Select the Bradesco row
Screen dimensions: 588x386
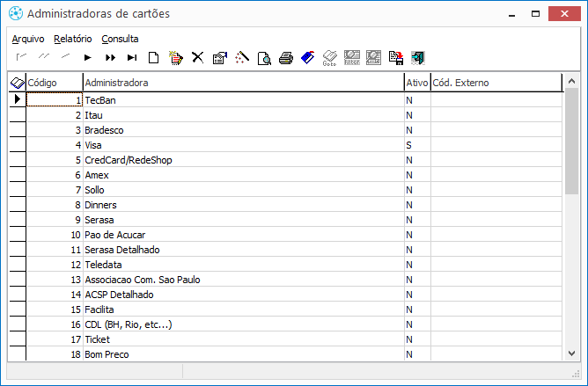coord(294,129)
